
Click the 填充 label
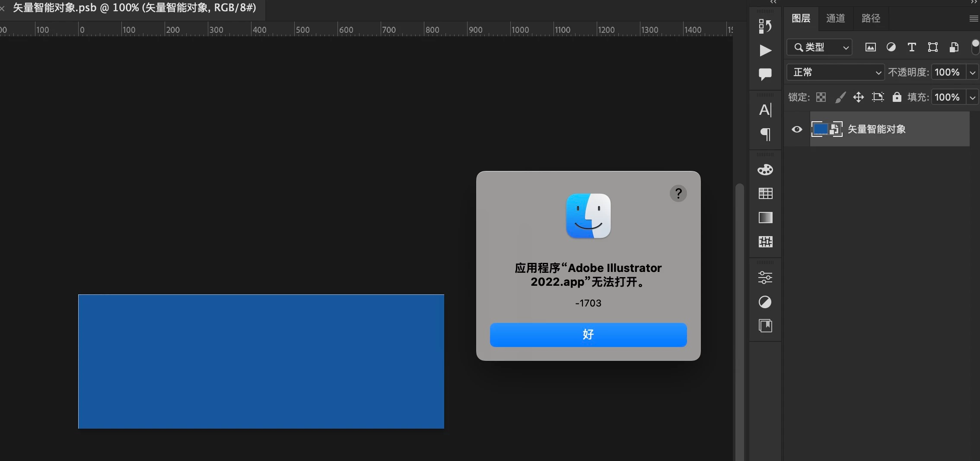918,97
